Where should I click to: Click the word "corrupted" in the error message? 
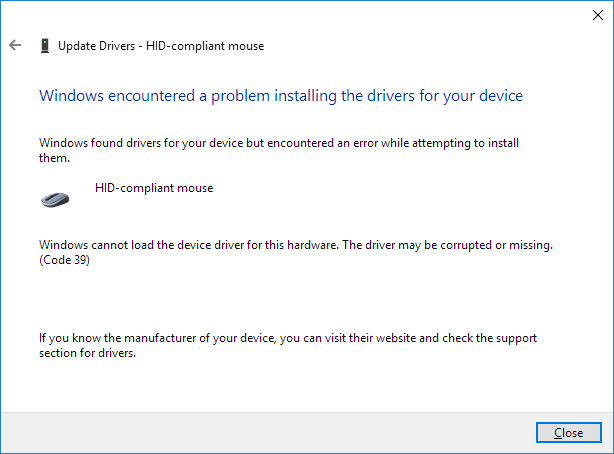tap(466, 245)
